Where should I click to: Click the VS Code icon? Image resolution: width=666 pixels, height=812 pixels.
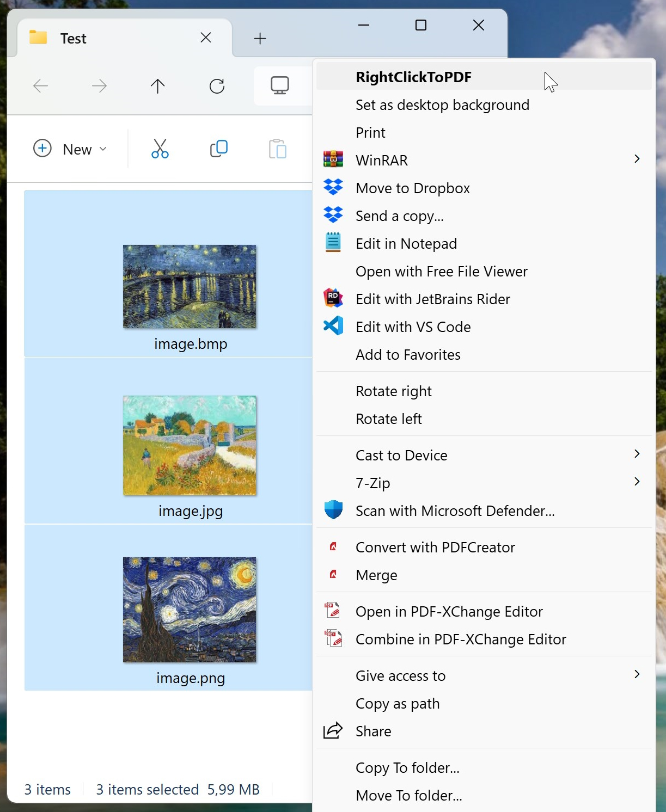point(333,326)
